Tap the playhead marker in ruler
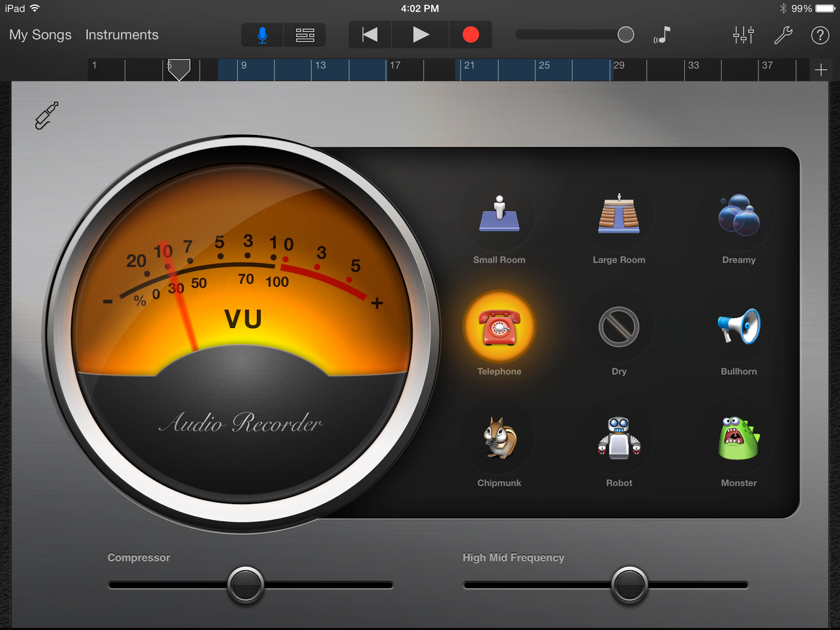840x630 pixels. [179, 69]
